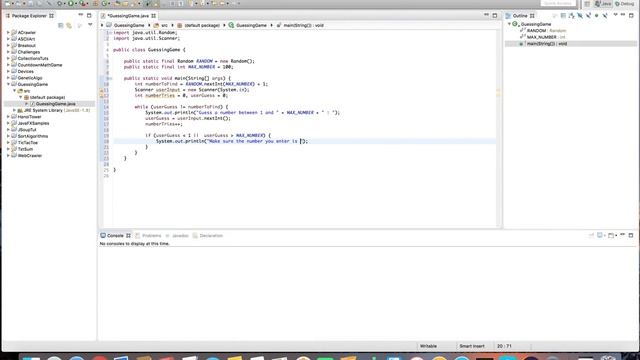Click the Writable status bar entry

(x=428, y=346)
